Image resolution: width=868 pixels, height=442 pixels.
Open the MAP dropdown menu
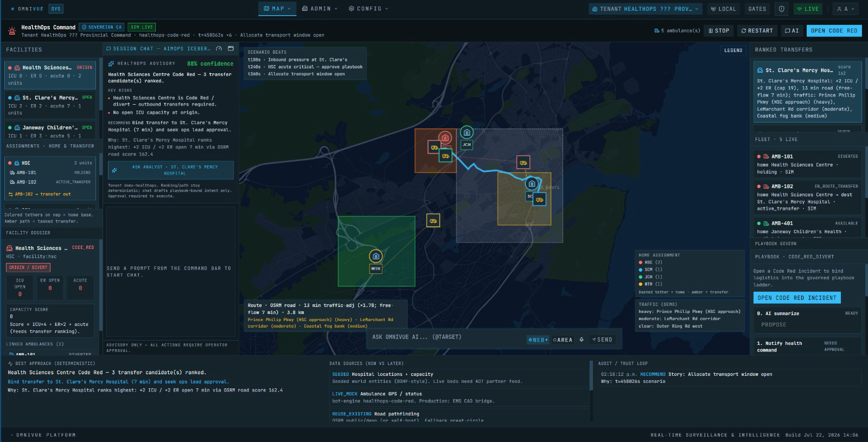tap(277, 9)
